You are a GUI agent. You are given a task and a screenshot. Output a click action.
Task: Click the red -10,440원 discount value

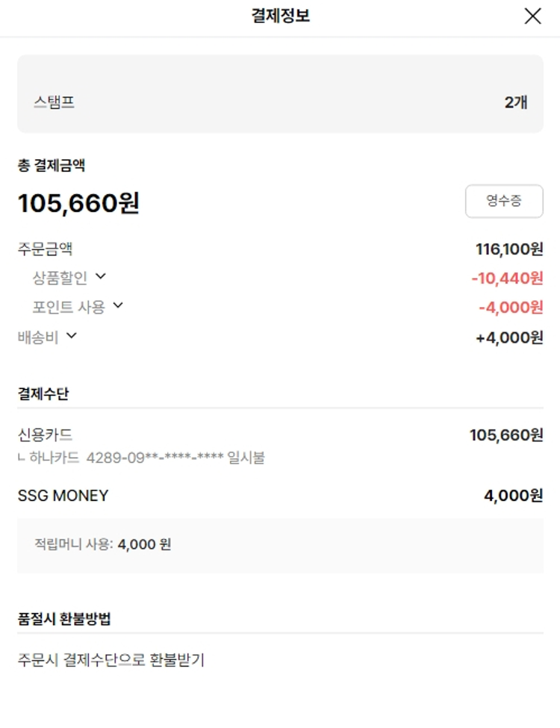(507, 279)
